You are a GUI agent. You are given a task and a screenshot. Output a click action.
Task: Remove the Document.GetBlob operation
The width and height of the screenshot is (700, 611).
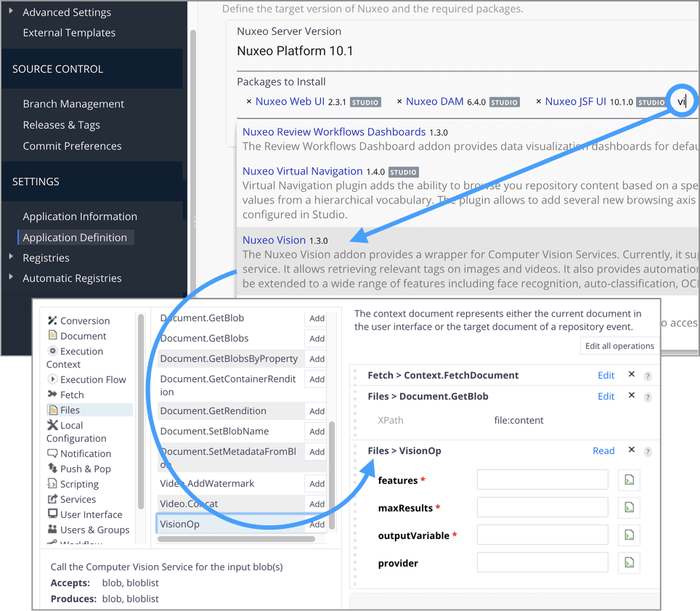631,395
